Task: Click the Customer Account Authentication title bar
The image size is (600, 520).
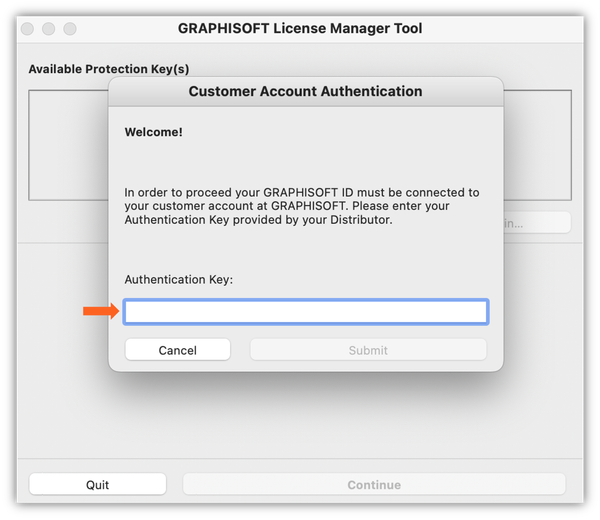Action: (x=305, y=91)
